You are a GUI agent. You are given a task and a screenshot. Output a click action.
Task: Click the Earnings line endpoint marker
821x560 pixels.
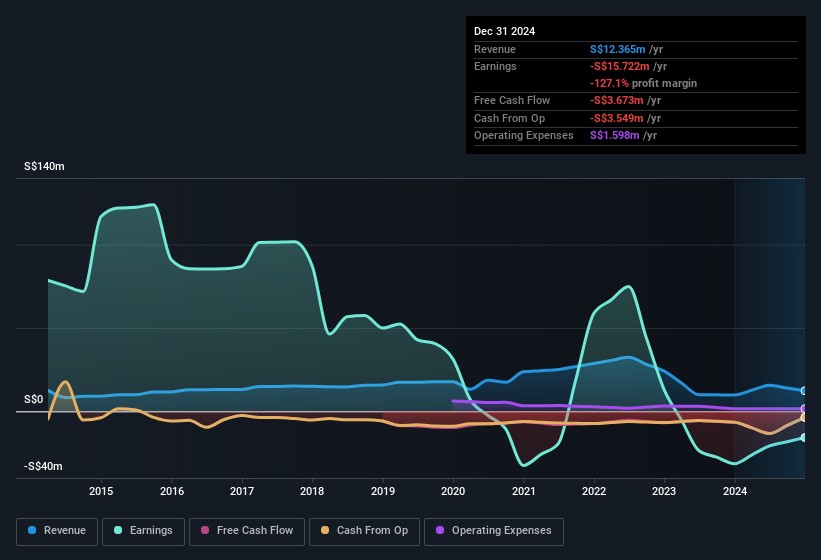click(x=804, y=438)
